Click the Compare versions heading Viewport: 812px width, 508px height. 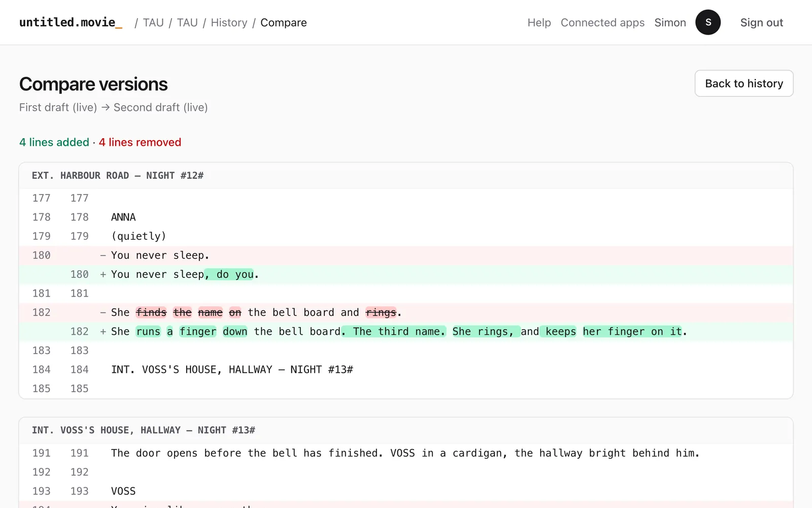[93, 84]
